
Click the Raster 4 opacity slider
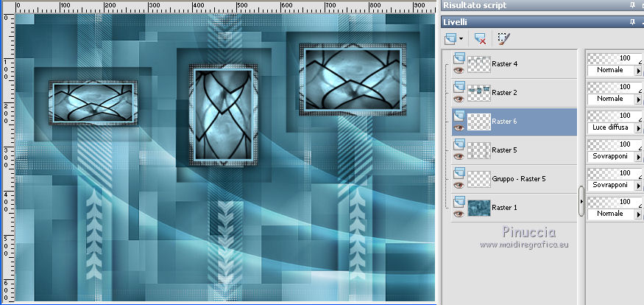click(615, 59)
